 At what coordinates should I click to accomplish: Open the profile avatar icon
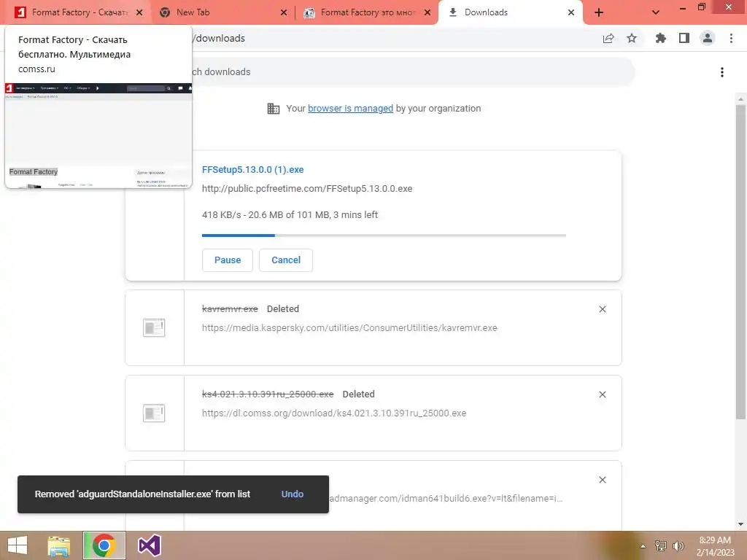[708, 39]
